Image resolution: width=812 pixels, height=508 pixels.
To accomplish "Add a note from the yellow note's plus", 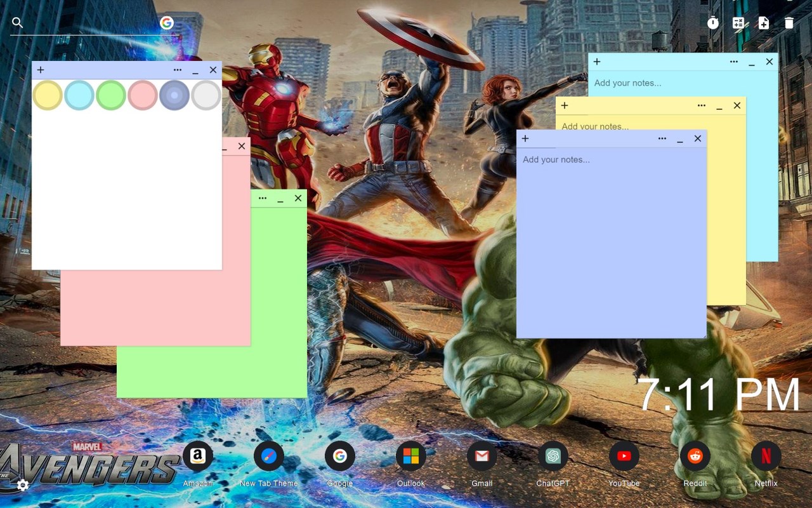I will tap(565, 105).
